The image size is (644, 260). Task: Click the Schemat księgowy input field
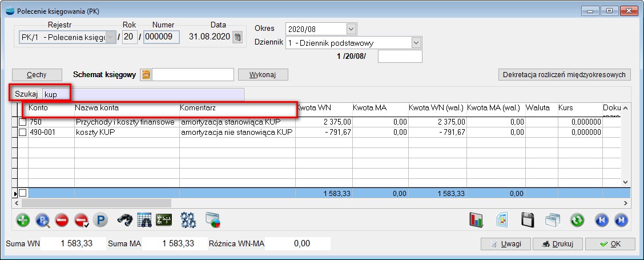pyautogui.click(x=193, y=74)
